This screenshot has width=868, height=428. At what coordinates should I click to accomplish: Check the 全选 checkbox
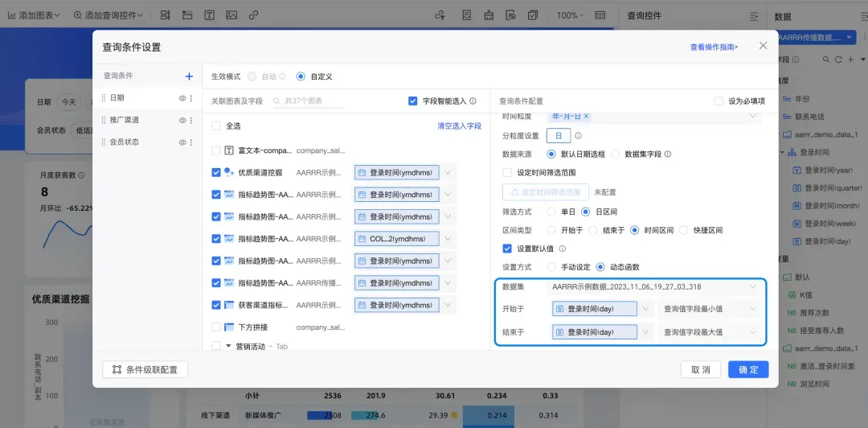point(216,126)
